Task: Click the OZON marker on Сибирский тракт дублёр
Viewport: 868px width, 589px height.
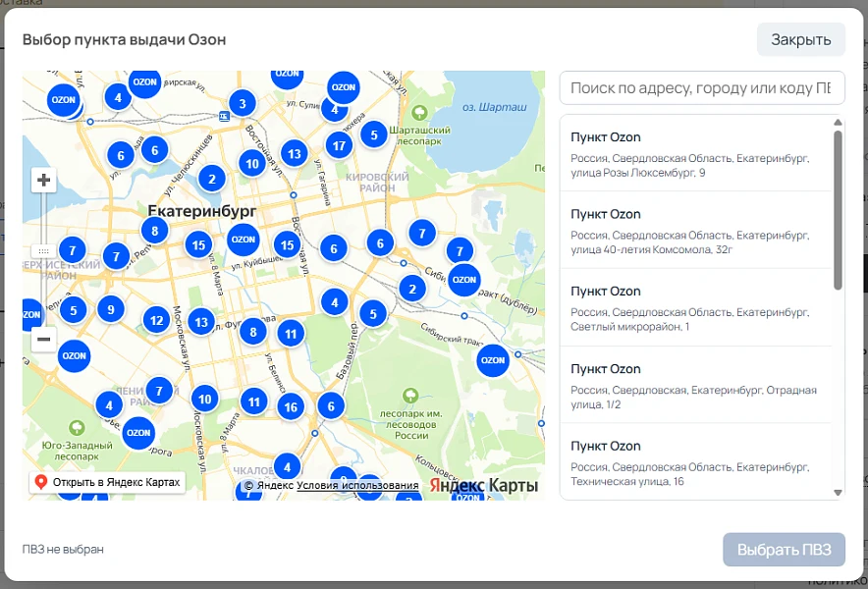Action: coord(463,280)
